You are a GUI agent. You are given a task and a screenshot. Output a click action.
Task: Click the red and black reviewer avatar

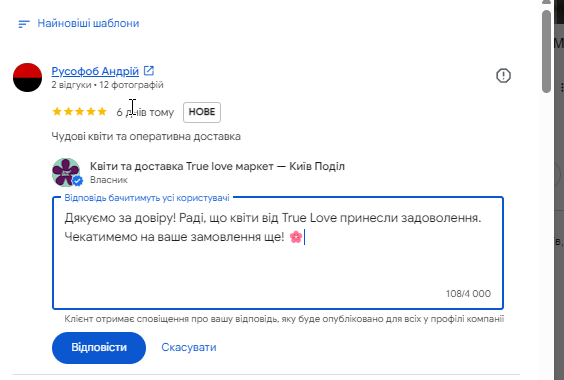click(x=27, y=77)
